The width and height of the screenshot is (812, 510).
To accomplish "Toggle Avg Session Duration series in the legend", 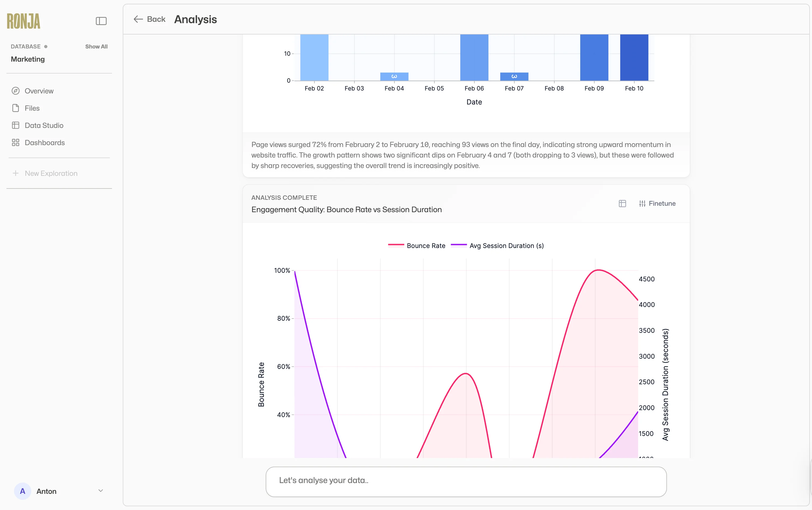I will coord(497,246).
